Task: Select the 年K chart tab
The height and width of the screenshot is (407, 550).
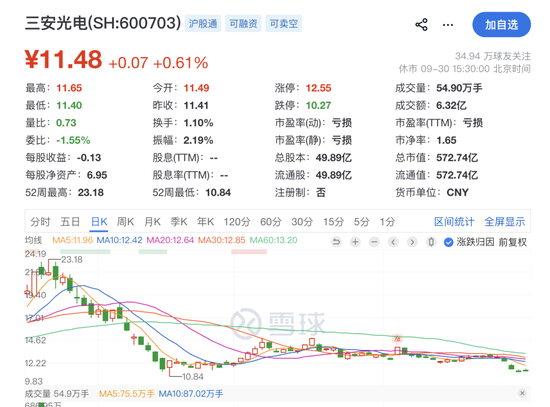Action: [x=206, y=222]
